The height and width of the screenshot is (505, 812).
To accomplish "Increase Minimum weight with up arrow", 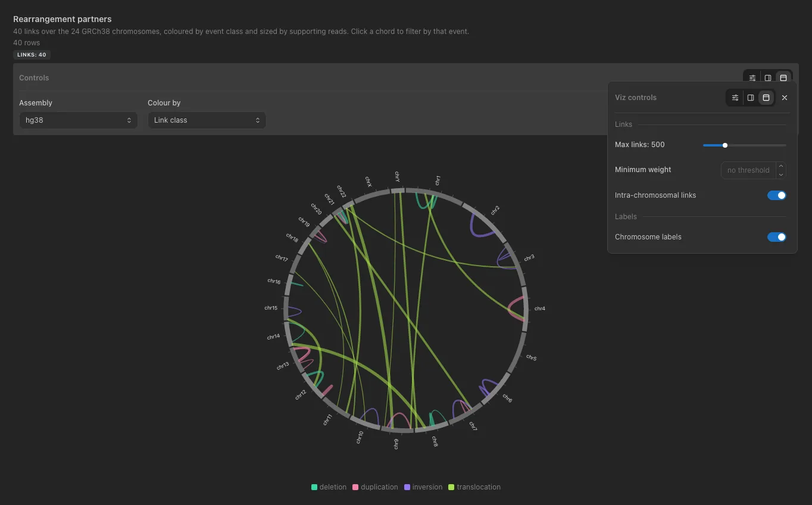I will (781, 166).
